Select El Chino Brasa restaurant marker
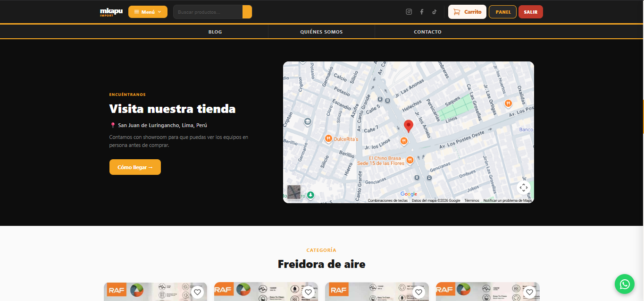 coord(410,160)
